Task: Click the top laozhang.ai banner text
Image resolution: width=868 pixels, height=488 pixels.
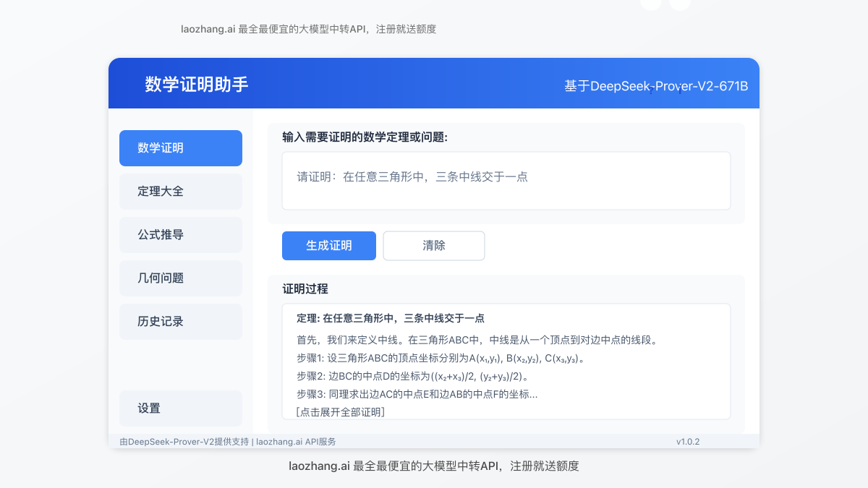Action: click(308, 29)
